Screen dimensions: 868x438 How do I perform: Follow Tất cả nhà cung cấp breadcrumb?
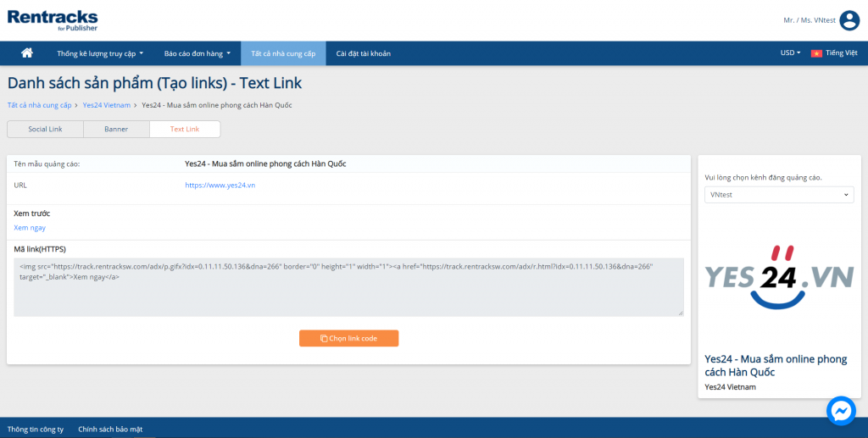39,105
